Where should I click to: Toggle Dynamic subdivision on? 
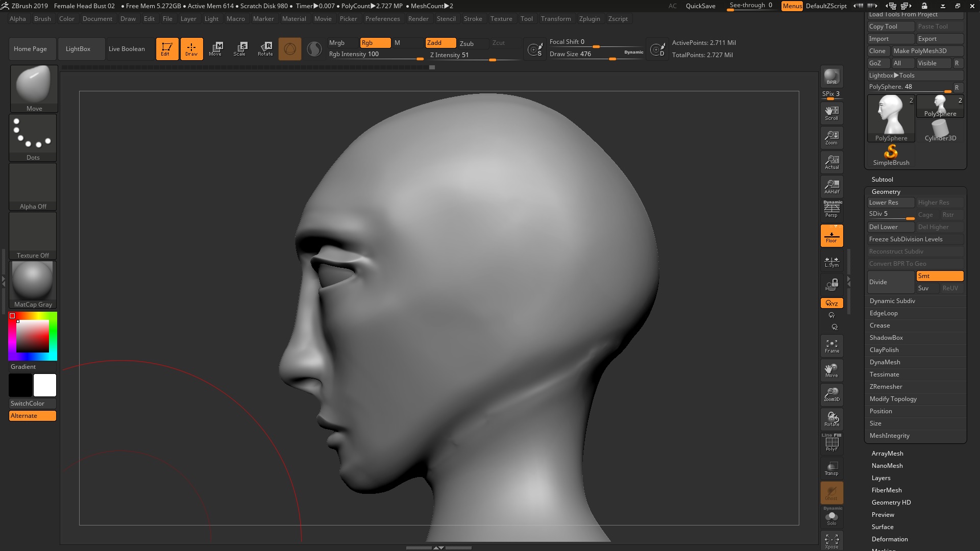click(x=893, y=300)
